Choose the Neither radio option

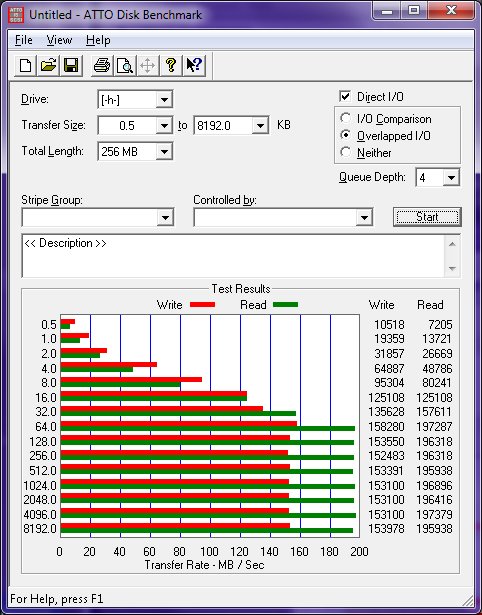click(x=346, y=152)
